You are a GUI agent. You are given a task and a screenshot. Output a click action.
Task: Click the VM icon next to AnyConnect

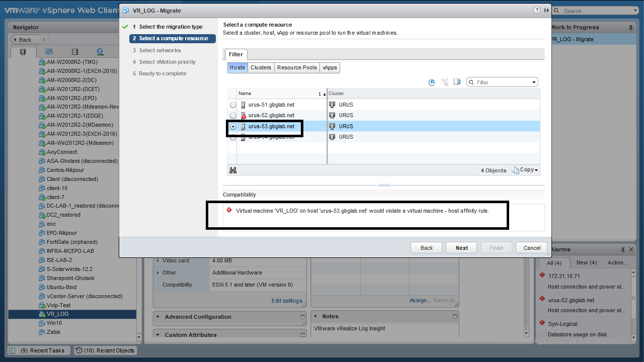42,152
